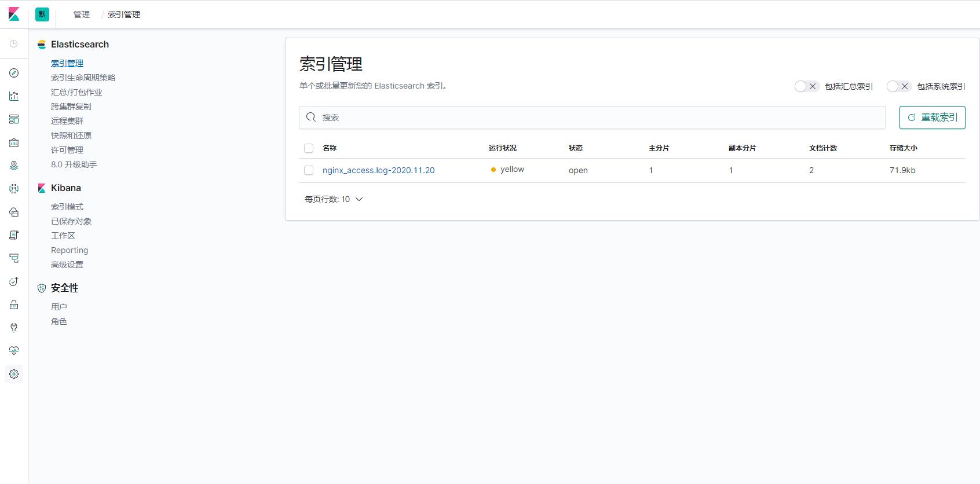Check the select-all indices checkbox
This screenshot has height=484, width=980.
point(309,148)
